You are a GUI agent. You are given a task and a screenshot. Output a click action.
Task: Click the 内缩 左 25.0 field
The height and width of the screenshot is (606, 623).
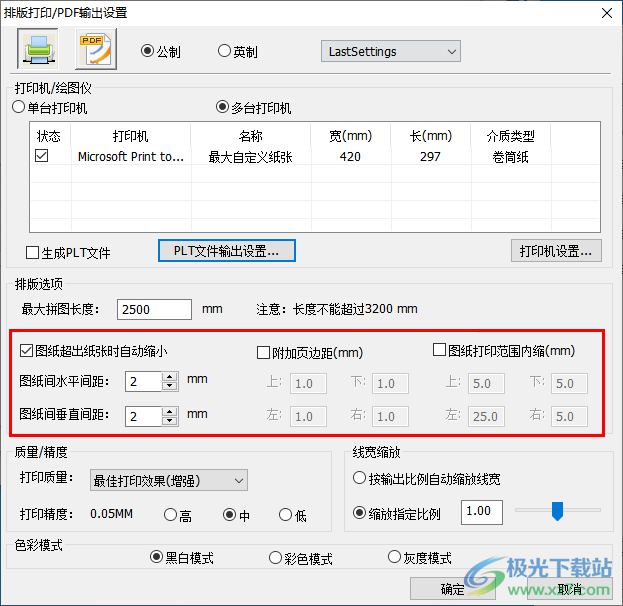point(486,416)
